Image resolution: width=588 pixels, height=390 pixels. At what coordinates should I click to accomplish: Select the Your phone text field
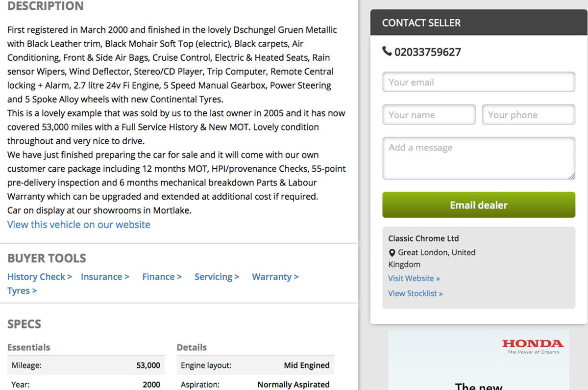point(528,115)
